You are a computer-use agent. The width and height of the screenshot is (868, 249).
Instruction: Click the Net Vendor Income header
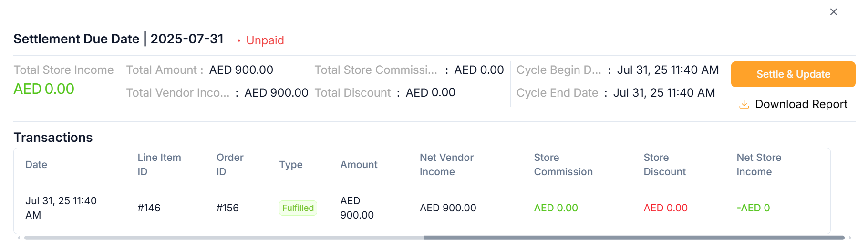pos(446,165)
